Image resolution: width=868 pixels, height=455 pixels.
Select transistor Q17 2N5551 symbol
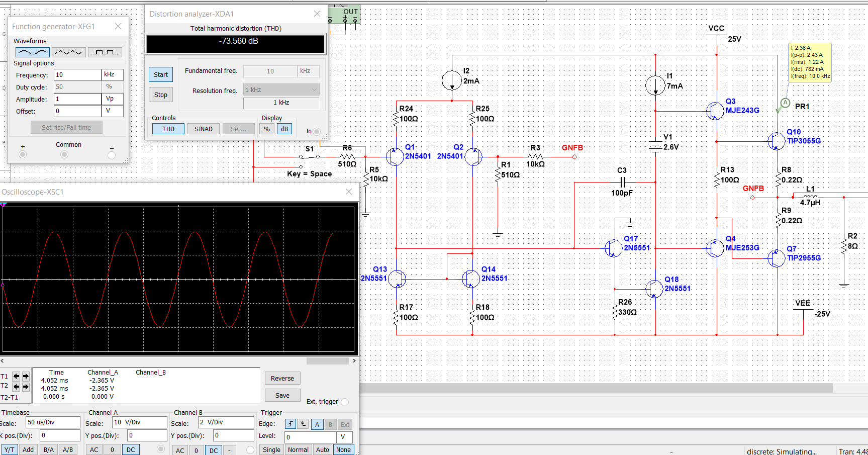click(613, 248)
